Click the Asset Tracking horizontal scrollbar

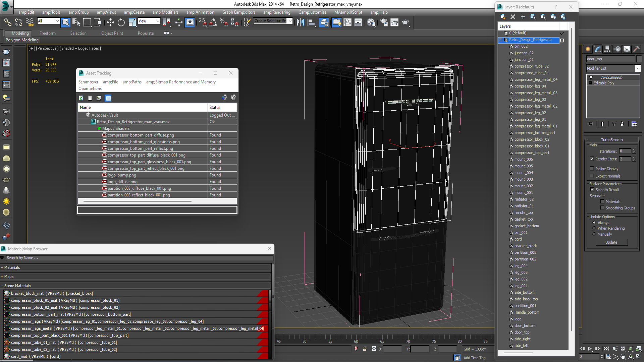(x=138, y=201)
